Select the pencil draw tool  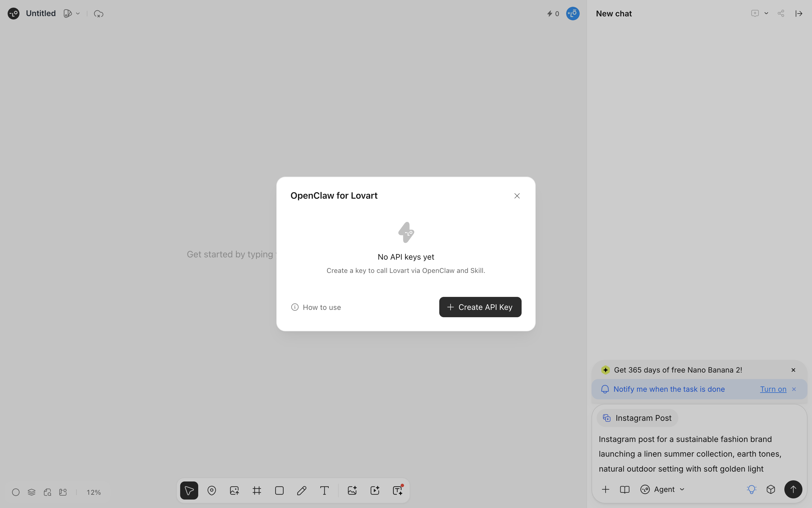click(x=302, y=491)
